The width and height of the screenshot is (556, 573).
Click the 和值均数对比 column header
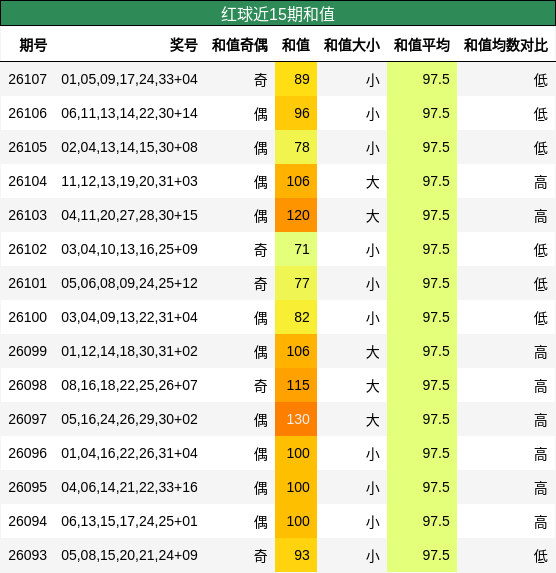click(x=506, y=46)
